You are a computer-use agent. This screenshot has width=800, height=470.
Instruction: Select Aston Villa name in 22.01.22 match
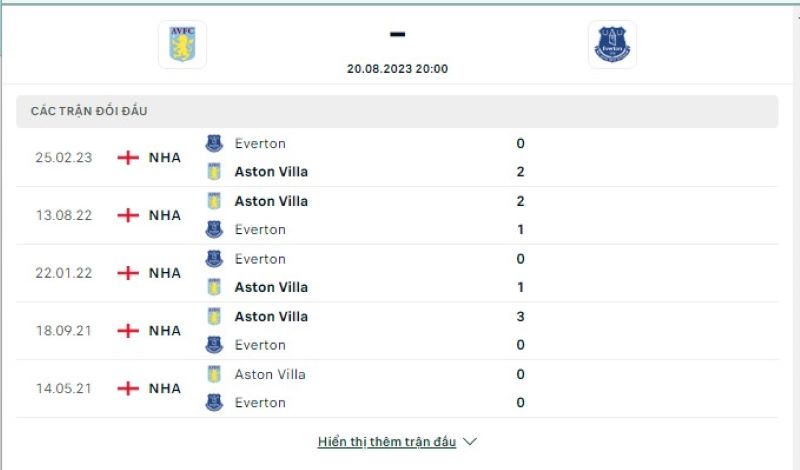[x=271, y=287]
